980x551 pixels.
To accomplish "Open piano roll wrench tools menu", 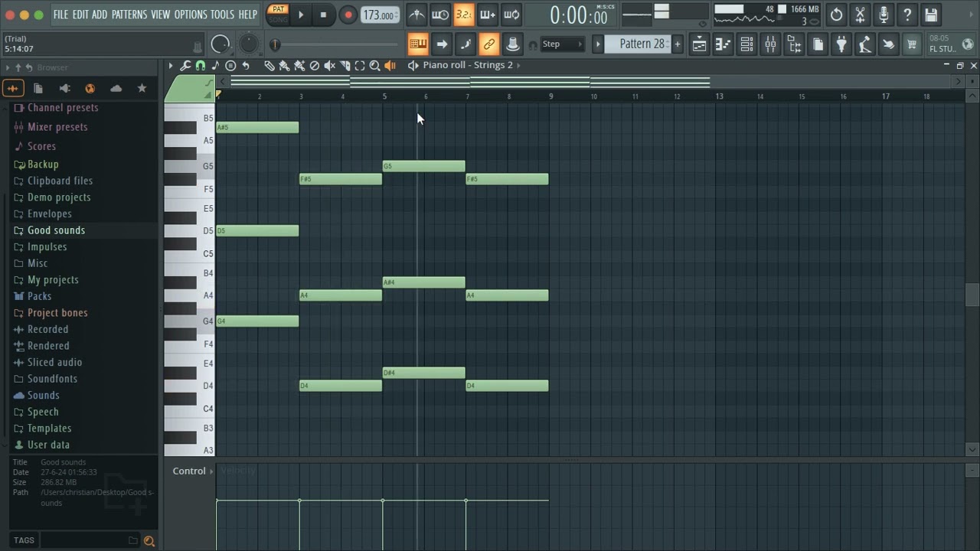I will 185,66.
